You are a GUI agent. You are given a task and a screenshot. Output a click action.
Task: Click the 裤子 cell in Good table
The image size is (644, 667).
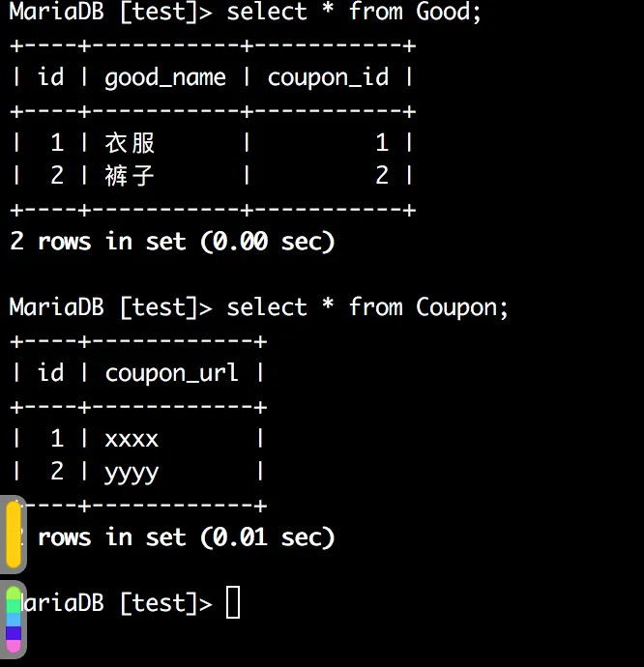point(130,176)
